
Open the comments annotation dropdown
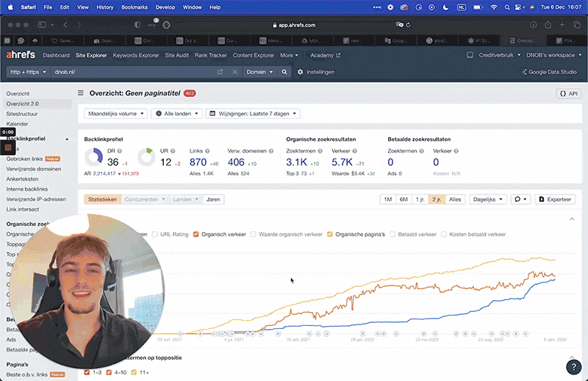(x=520, y=199)
